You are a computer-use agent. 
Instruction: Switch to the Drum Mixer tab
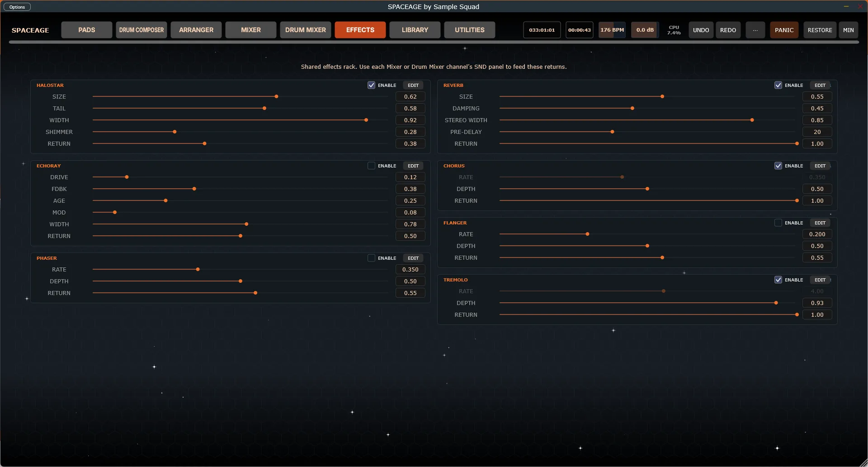click(x=306, y=30)
